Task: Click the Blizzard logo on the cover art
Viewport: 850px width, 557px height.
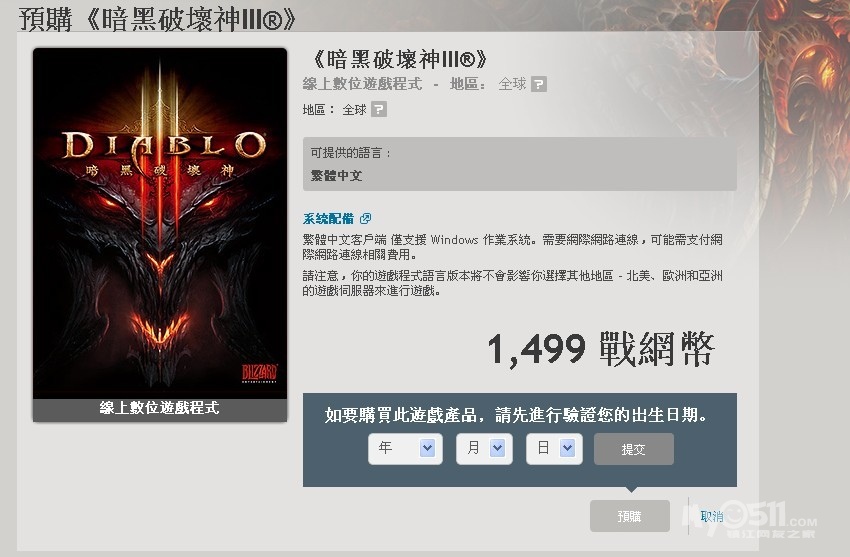Action: pos(259,373)
